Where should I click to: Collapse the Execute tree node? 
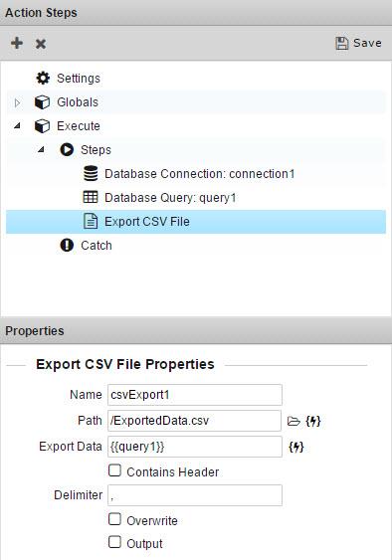[x=17, y=125]
